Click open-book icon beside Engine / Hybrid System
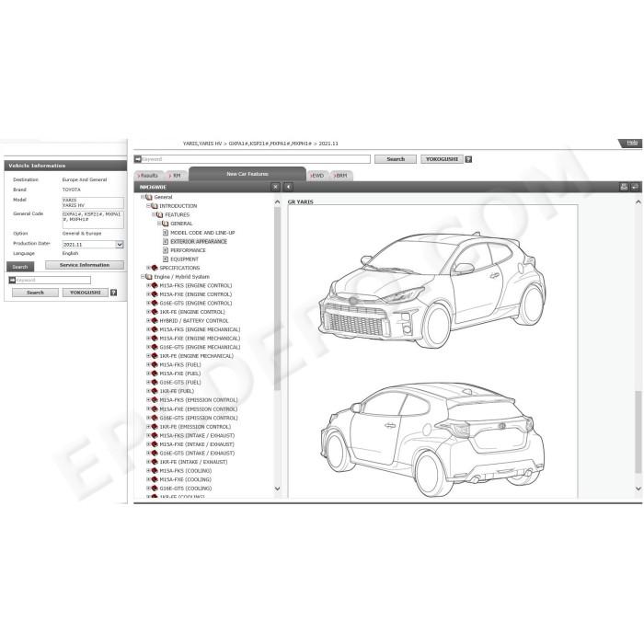644x644 pixels. click(149, 277)
